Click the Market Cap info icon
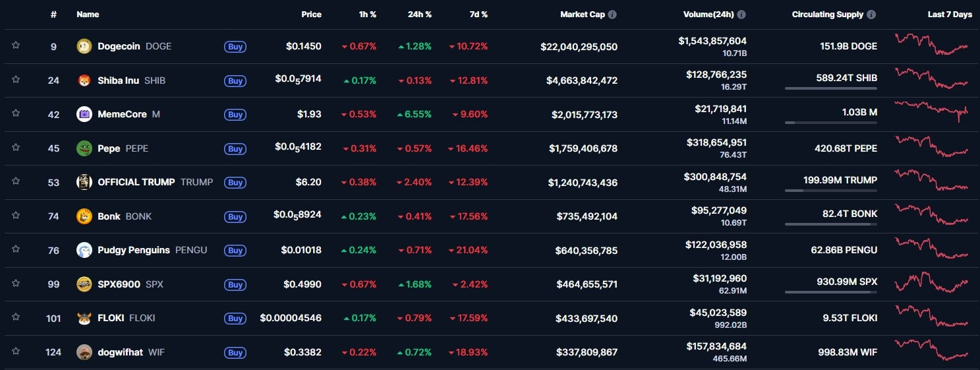The width and height of the screenshot is (980, 370). click(x=612, y=15)
